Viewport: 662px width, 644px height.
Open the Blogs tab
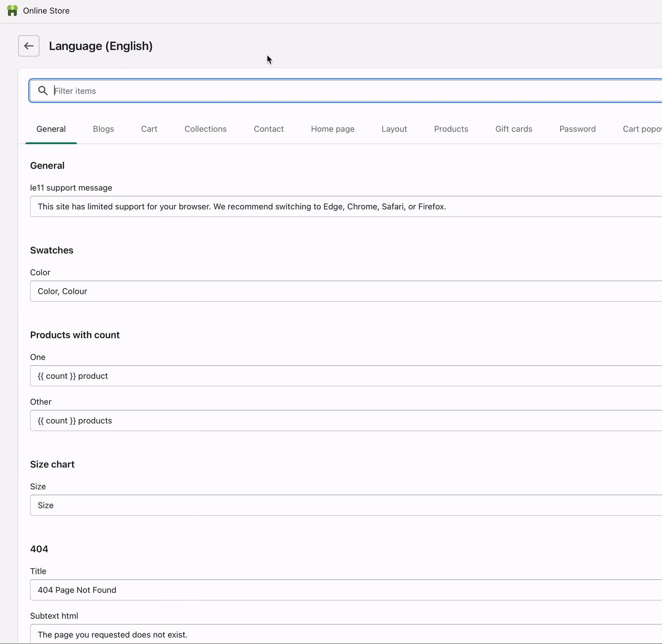103,129
